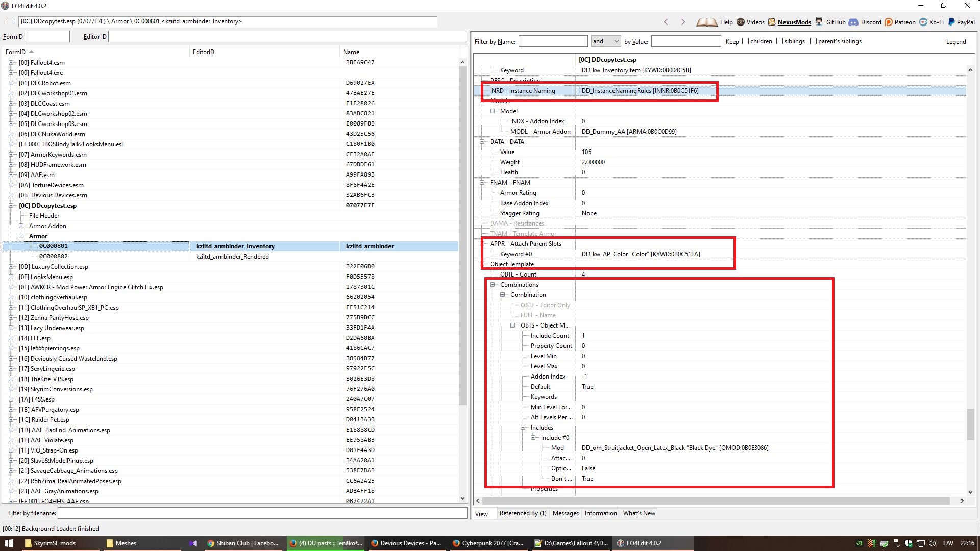Click the Filter by filename field
This screenshot has width=980, height=551.
tap(262, 513)
